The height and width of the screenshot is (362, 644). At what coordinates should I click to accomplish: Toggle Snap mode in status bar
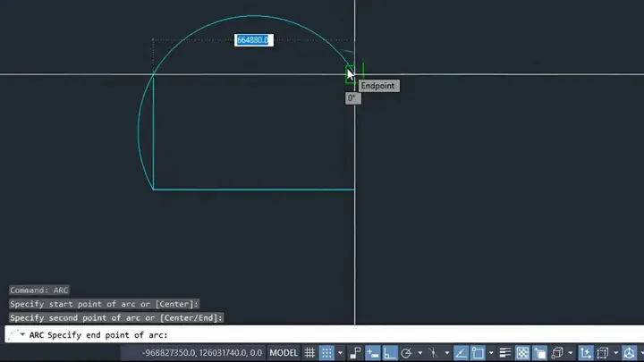(x=327, y=352)
